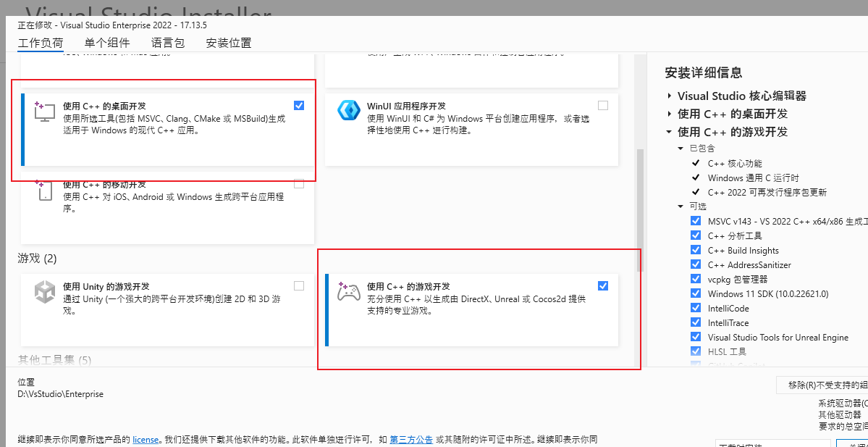
Task: Check the 使用 C++ 的移动开发 checkbox
Action: (299, 184)
